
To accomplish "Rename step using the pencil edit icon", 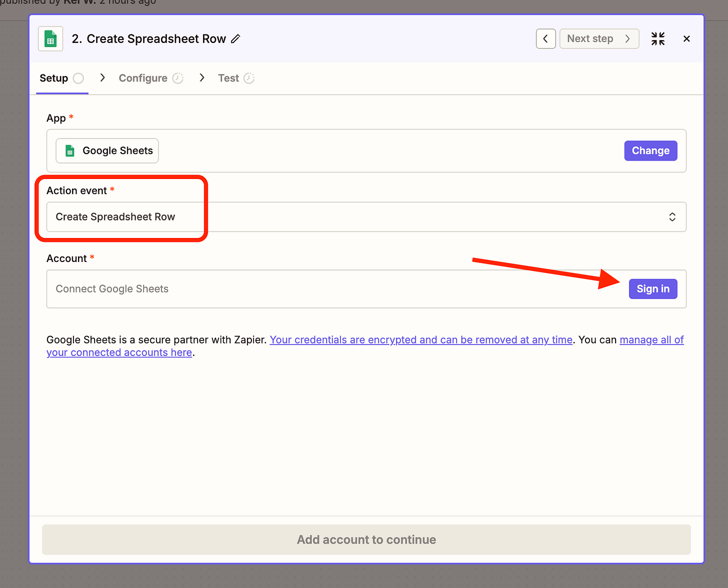I will coord(236,38).
